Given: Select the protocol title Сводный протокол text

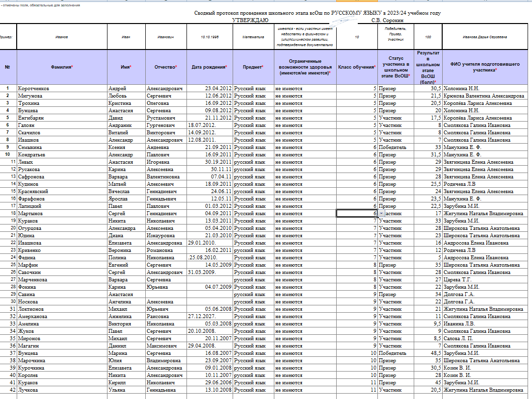Looking at the screenshot, I should 317,13.
